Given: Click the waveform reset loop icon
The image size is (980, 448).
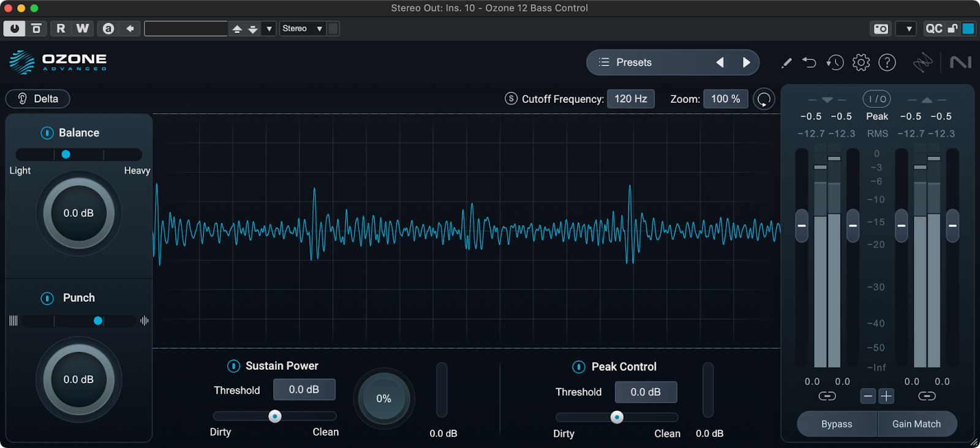Looking at the screenshot, I should coord(764,99).
